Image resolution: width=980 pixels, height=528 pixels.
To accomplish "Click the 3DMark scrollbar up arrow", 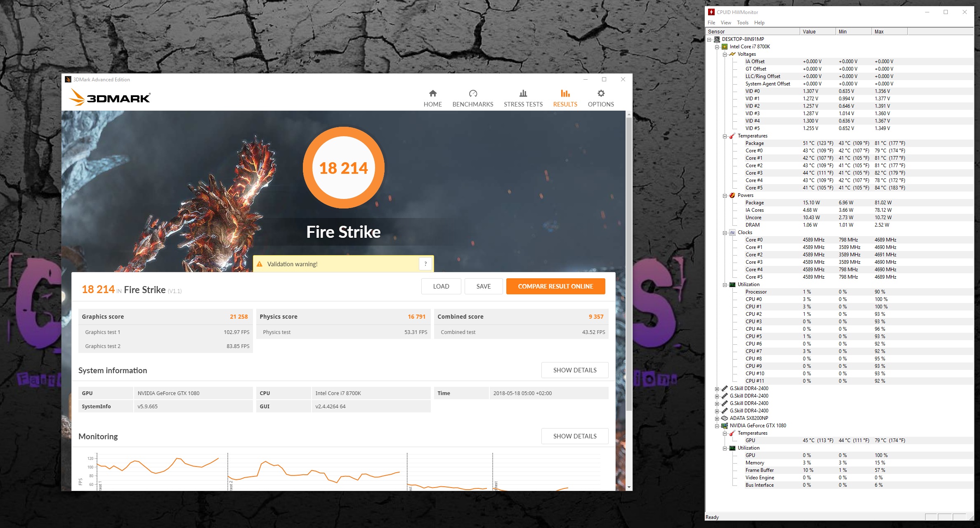I will pos(629,114).
